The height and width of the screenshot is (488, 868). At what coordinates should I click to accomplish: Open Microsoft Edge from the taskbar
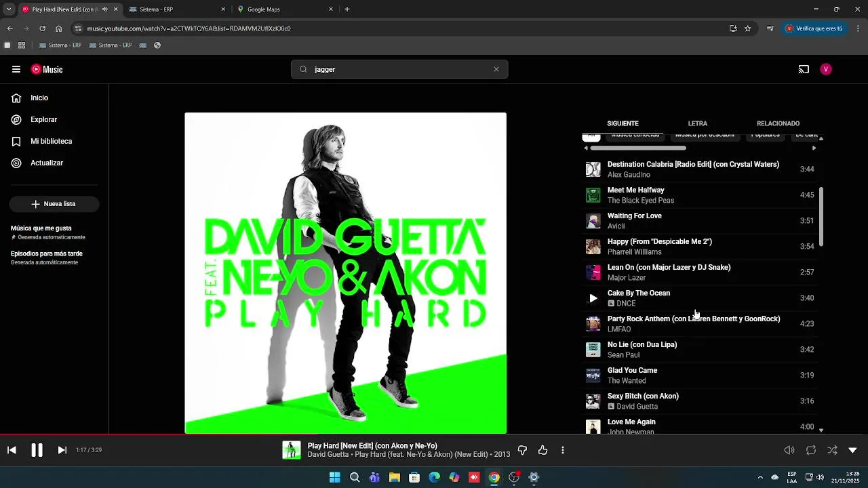434,477
